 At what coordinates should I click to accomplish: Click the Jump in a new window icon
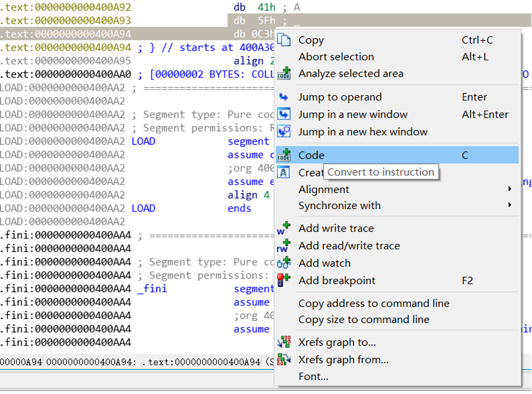284,114
